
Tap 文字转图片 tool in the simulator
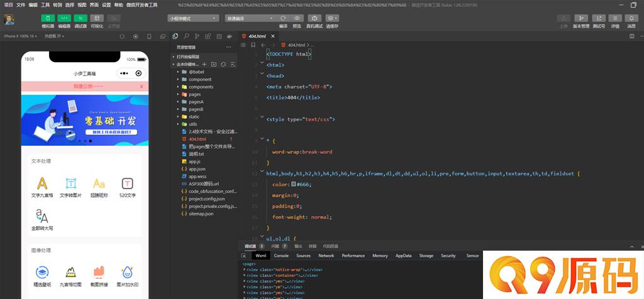pyautogui.click(x=71, y=188)
